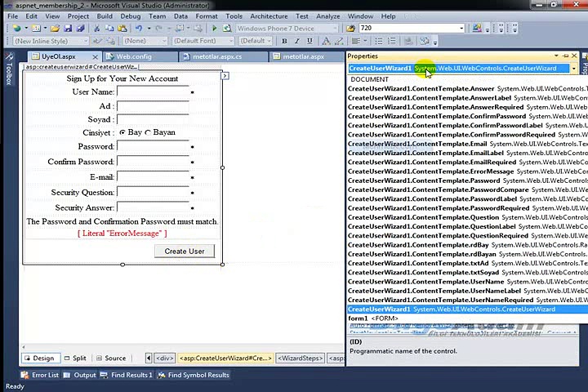Click the <WizardSteps> breadcrumb tag
This screenshot has height=392, width=588.
(x=301, y=359)
